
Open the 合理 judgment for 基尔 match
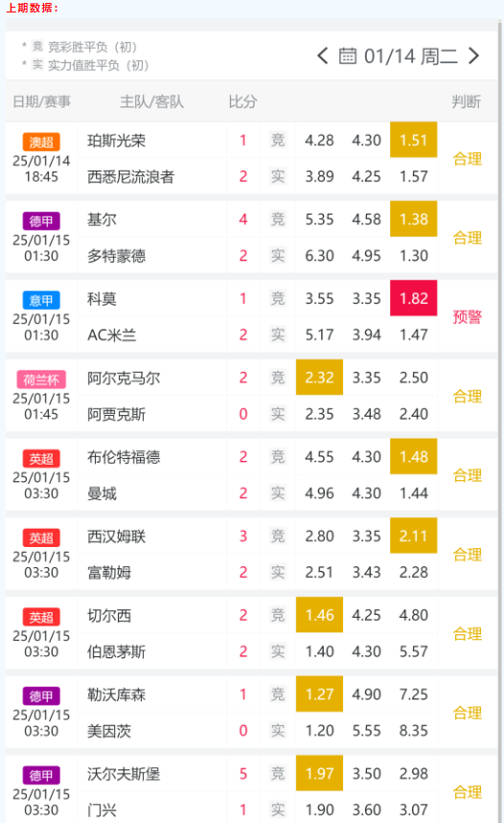point(468,238)
